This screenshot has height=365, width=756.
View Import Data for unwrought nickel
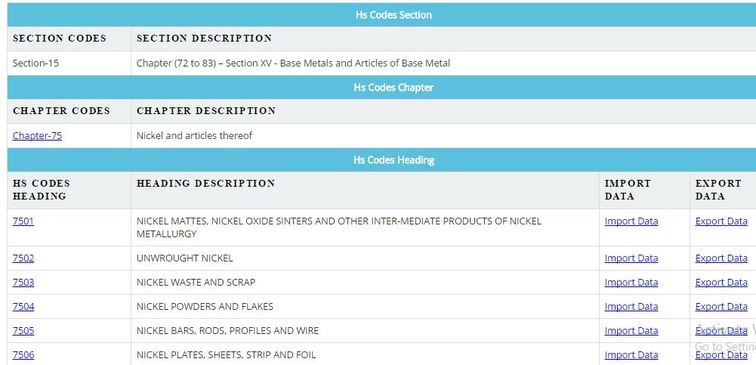(631, 258)
